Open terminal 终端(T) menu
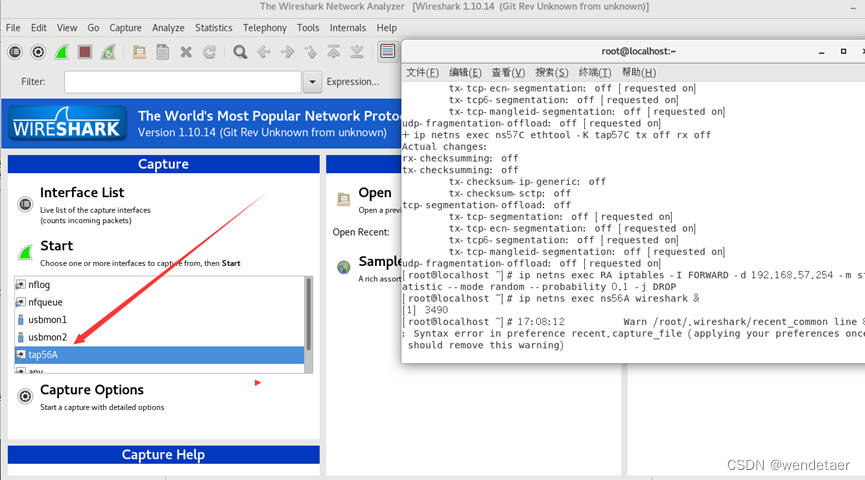This screenshot has height=480, width=865. (595, 72)
